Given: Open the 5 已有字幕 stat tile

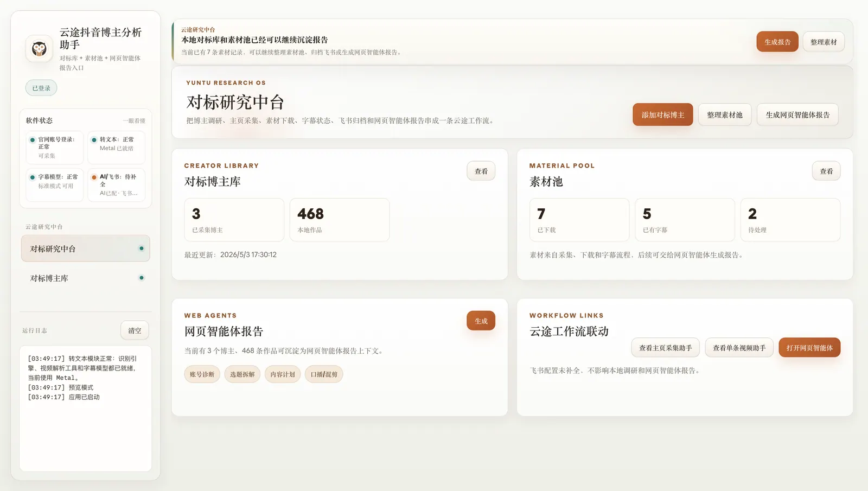Looking at the screenshot, I should (x=685, y=220).
